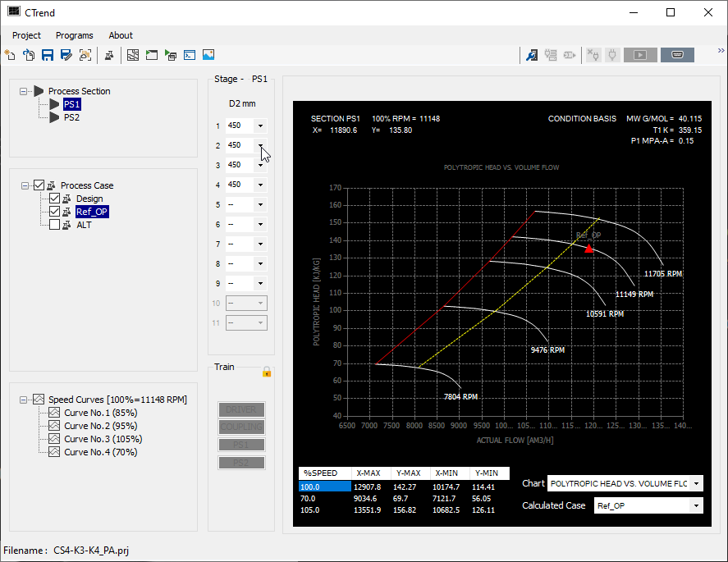
Task: Select PS2 in Process Section tree
Action: coord(72,117)
